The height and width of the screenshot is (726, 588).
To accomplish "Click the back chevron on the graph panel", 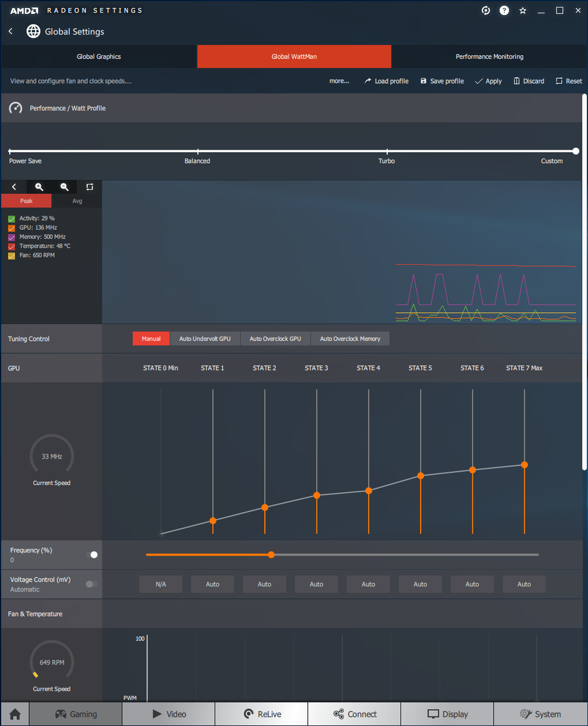I will 13,187.
